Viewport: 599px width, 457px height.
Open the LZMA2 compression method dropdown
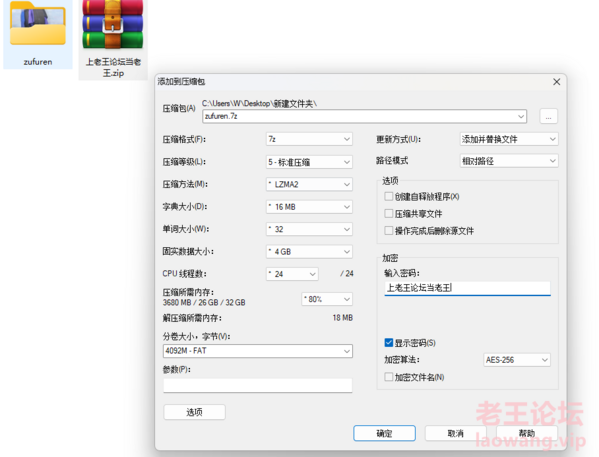309,185
